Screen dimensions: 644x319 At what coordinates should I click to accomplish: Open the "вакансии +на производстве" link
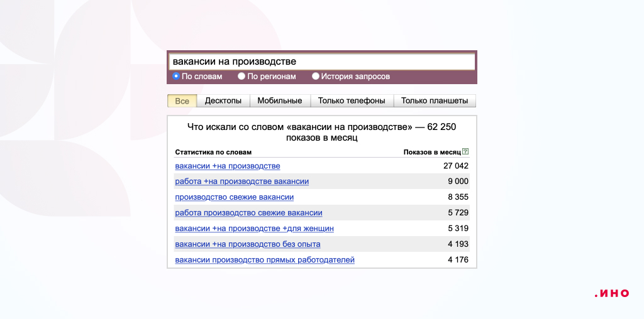(228, 166)
